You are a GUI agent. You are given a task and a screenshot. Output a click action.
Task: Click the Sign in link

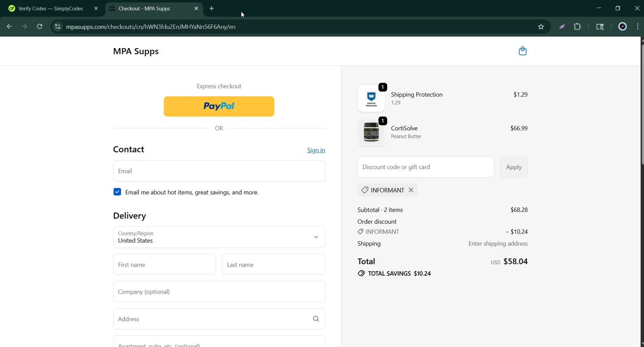(x=316, y=150)
